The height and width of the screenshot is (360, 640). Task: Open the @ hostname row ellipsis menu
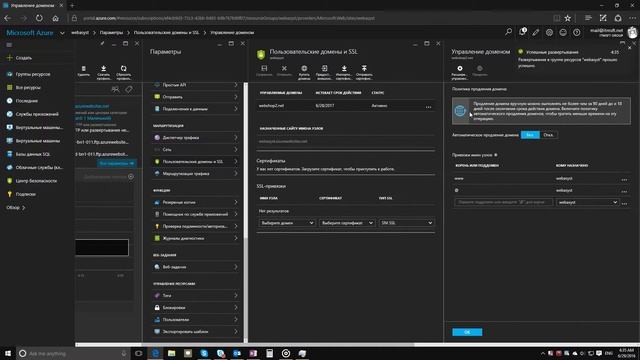pos(624,191)
